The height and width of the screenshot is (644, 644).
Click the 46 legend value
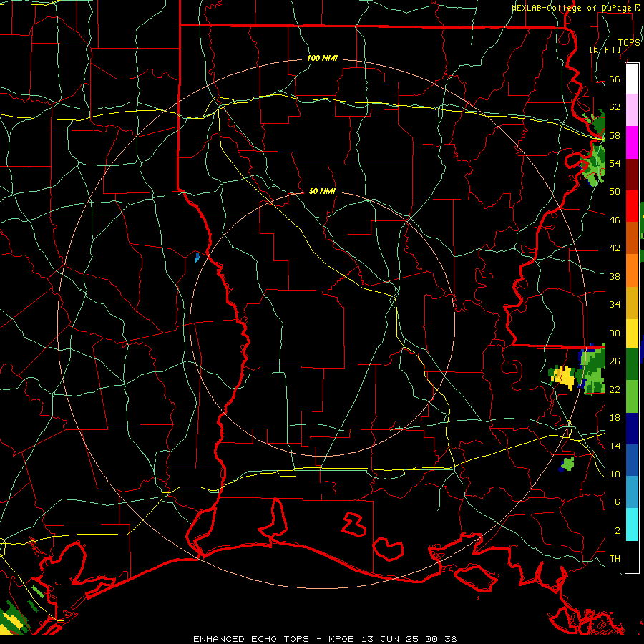(615, 220)
